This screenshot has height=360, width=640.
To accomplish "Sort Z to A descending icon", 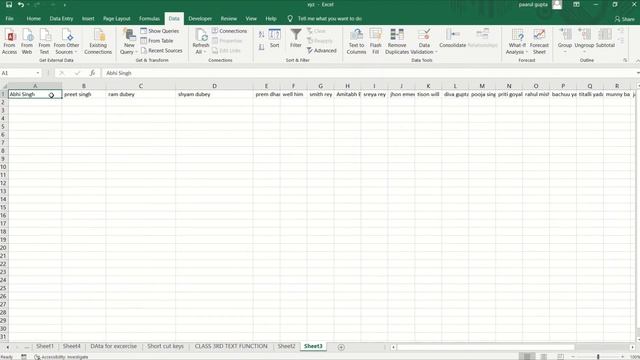I will pos(262,48).
